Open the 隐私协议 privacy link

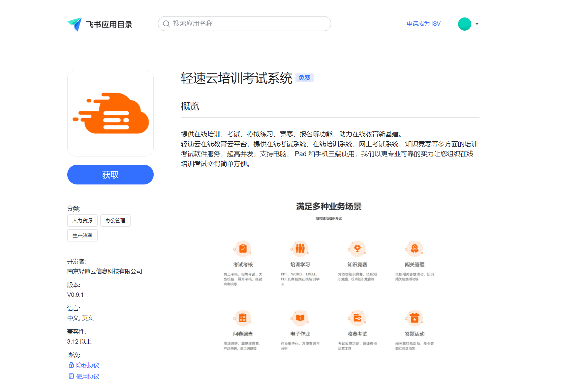[x=88, y=365]
